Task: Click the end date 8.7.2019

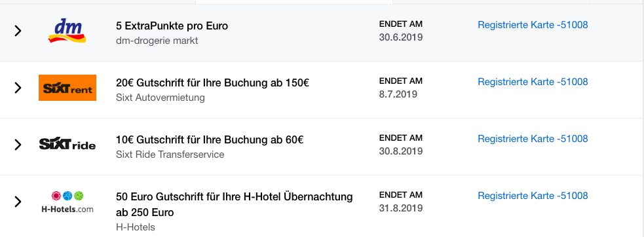Action: click(x=398, y=94)
